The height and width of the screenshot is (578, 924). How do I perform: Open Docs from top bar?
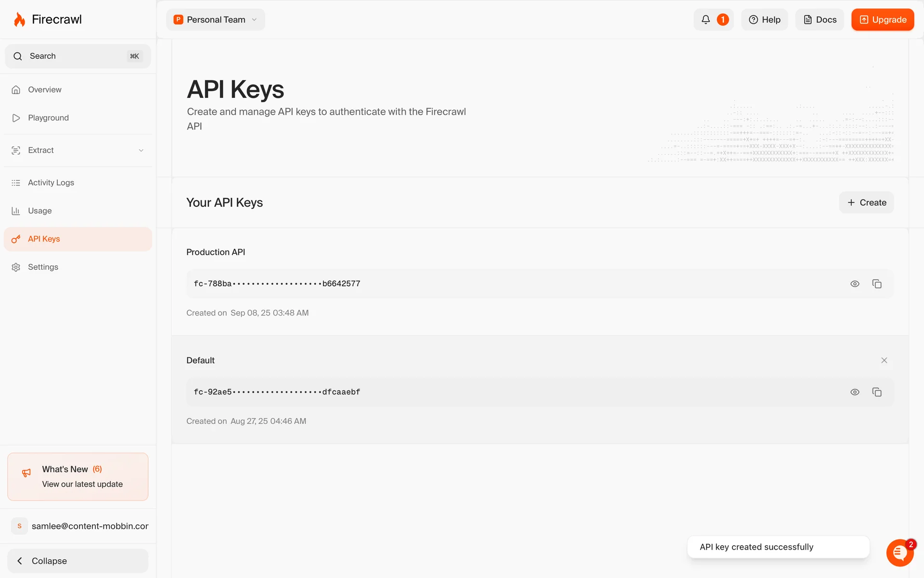(x=820, y=20)
